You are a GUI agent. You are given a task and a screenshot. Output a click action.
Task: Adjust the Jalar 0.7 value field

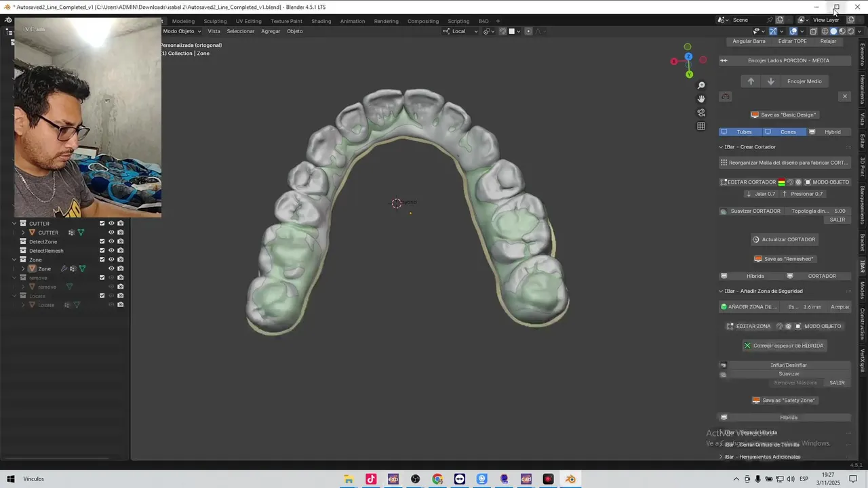pyautogui.click(x=760, y=194)
